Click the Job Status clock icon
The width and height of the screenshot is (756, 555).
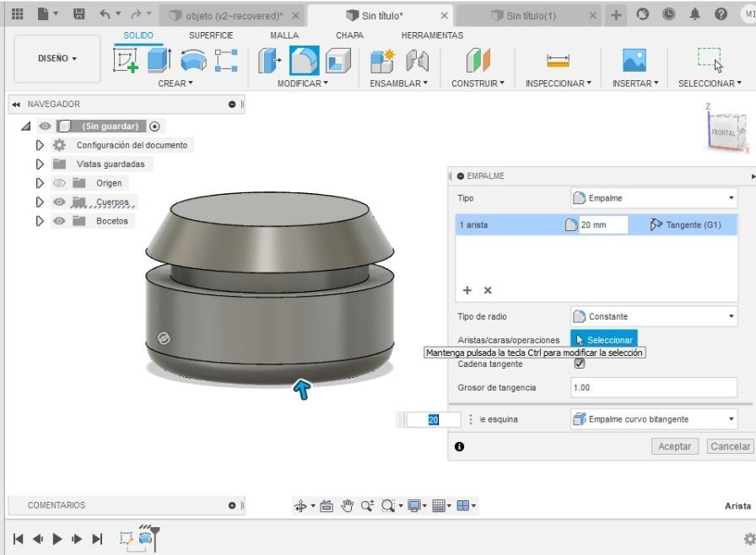point(669,14)
